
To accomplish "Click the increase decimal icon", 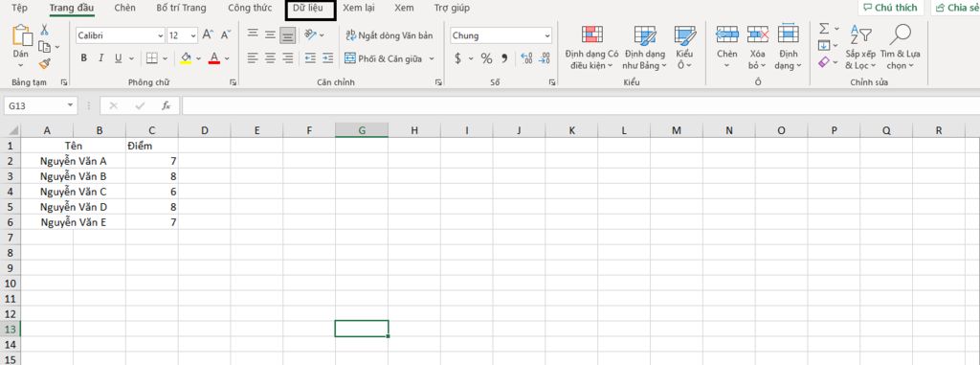I will click(526, 58).
